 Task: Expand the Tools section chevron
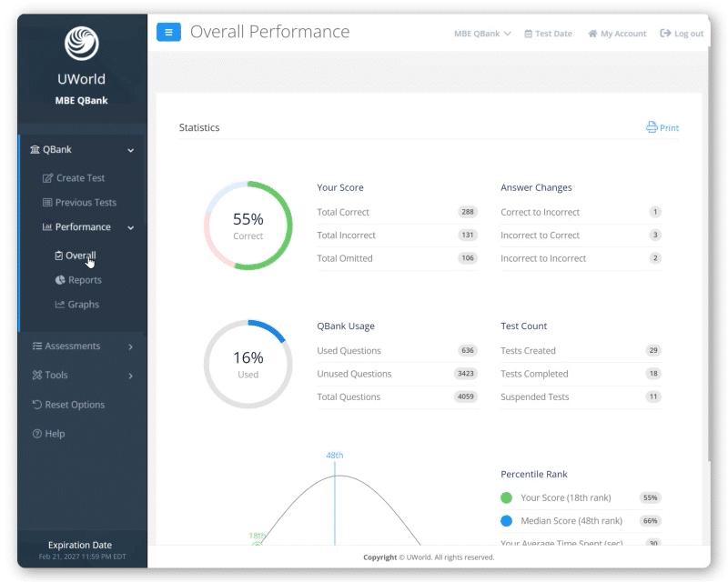click(x=130, y=376)
